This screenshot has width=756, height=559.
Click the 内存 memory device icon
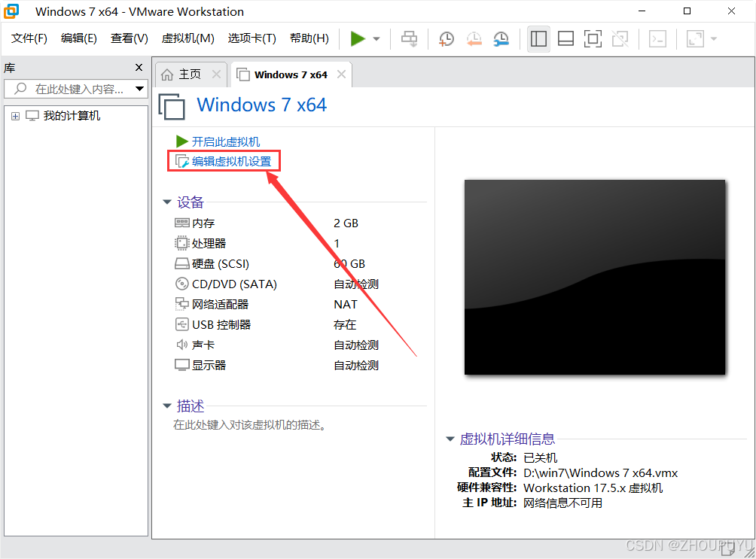point(181,223)
